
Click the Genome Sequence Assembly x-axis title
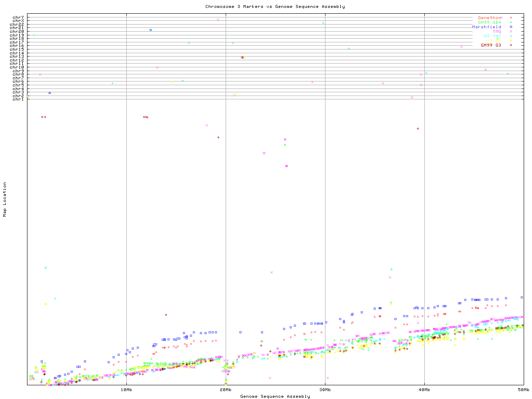click(275, 397)
